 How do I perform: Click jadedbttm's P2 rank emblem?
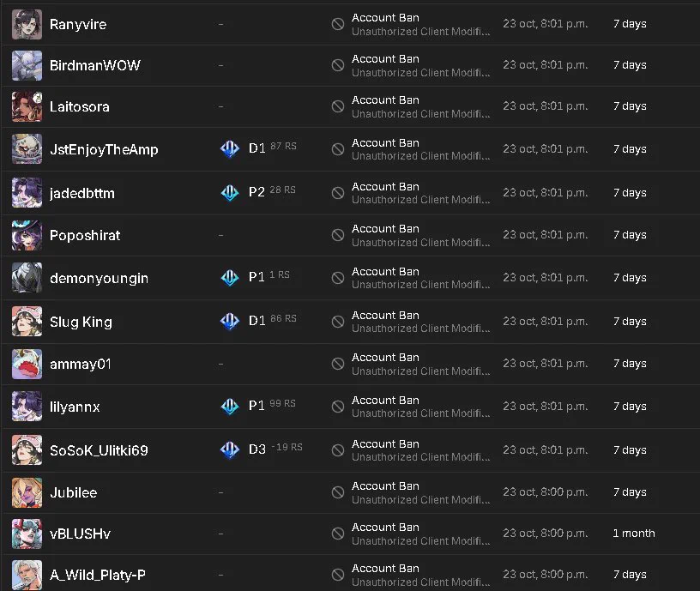[x=230, y=192]
